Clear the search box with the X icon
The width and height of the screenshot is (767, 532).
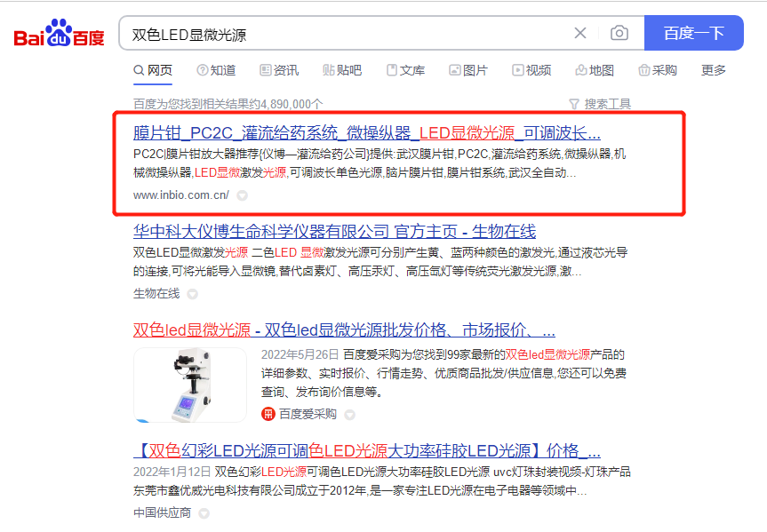pyautogui.click(x=580, y=33)
